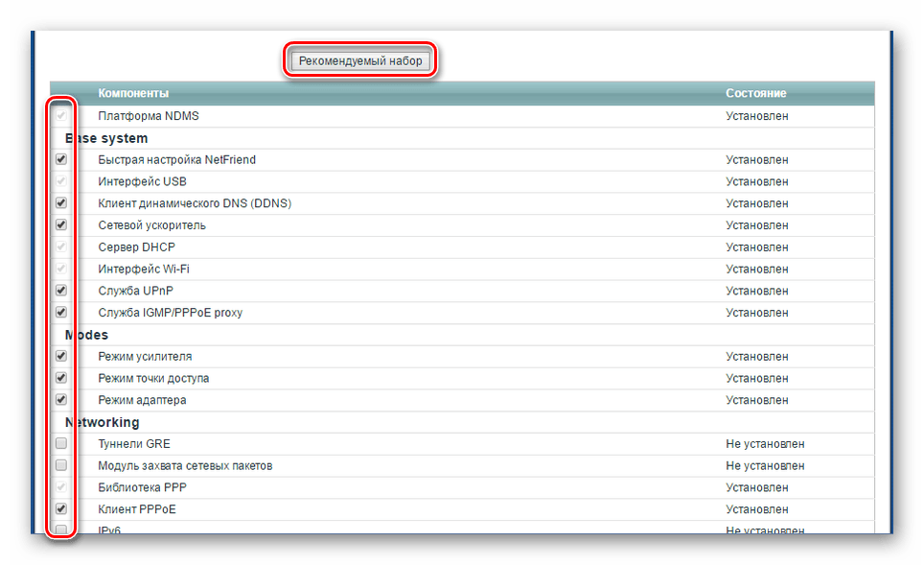Click the Интерфейс USB component name
924x565 pixels.
click(142, 181)
